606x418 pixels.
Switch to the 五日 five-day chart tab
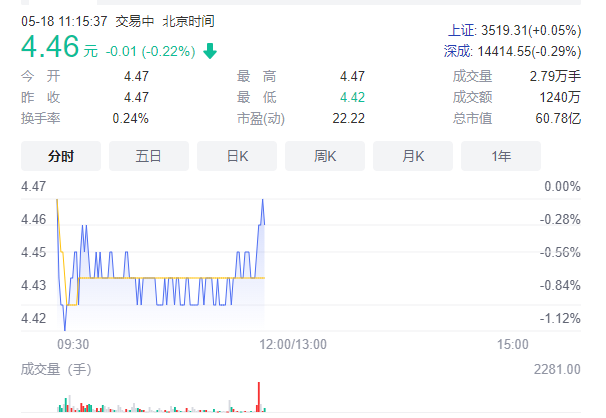tap(149, 156)
